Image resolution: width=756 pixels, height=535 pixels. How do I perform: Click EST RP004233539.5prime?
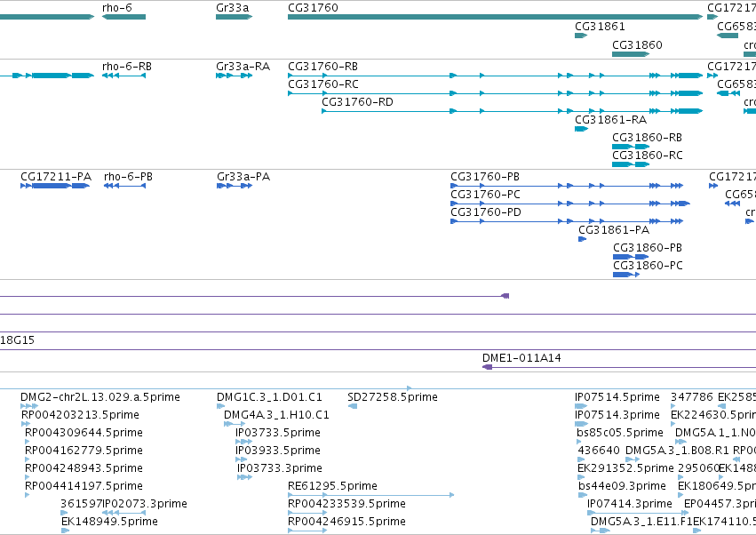(307, 514)
